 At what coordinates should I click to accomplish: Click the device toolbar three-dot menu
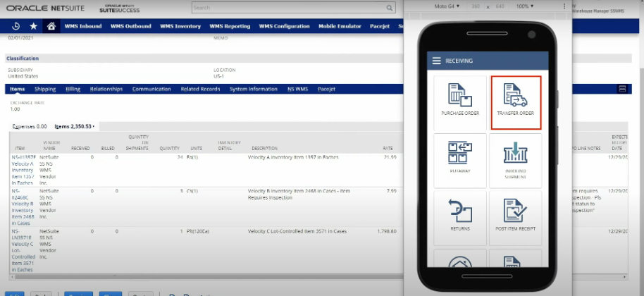tap(564, 6)
